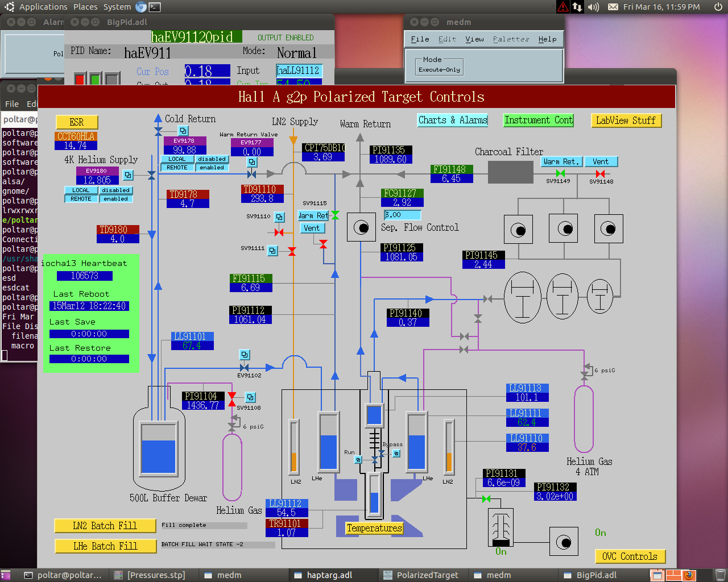This screenshot has height=582, width=728.
Task: Open View menu in medm window
Action: click(x=474, y=39)
